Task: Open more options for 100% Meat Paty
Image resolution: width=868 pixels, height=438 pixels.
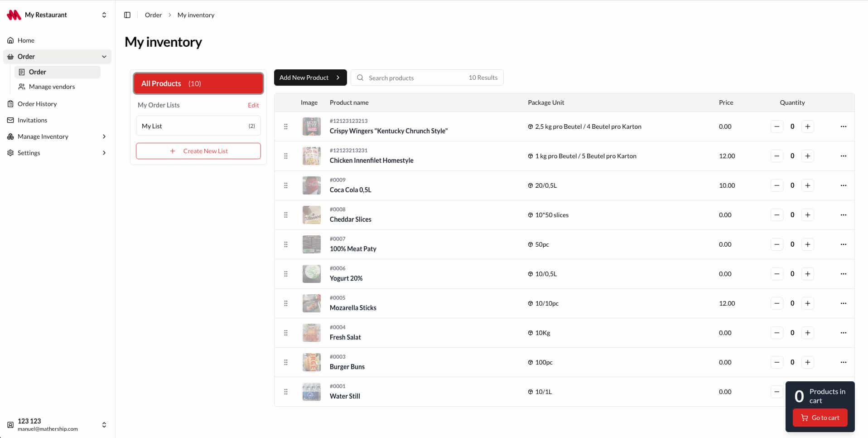Action: tap(844, 244)
